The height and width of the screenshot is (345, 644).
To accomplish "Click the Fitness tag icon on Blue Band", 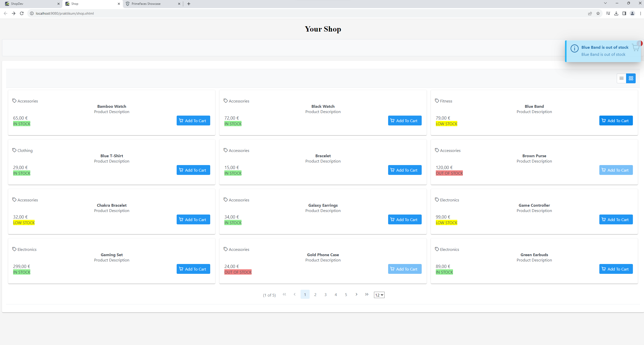I will pyautogui.click(x=437, y=101).
